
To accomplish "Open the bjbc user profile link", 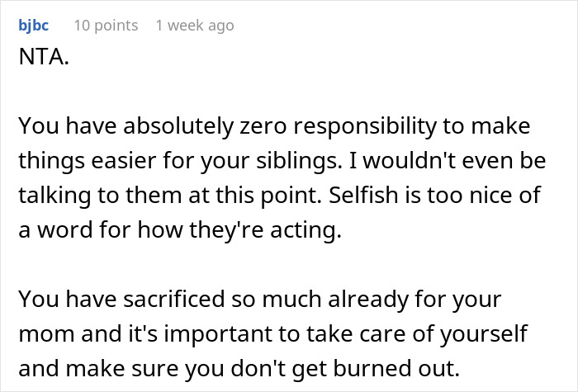I will pyautogui.click(x=34, y=26).
